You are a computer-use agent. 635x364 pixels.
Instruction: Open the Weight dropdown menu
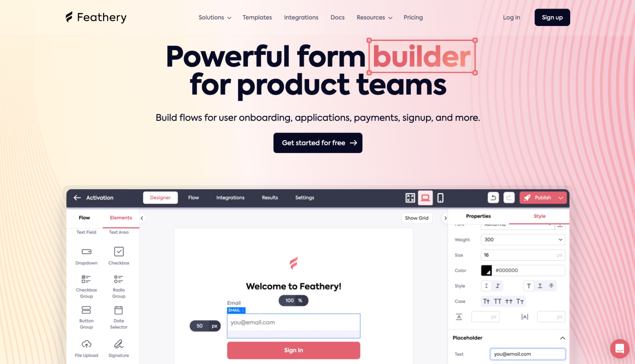(523, 239)
